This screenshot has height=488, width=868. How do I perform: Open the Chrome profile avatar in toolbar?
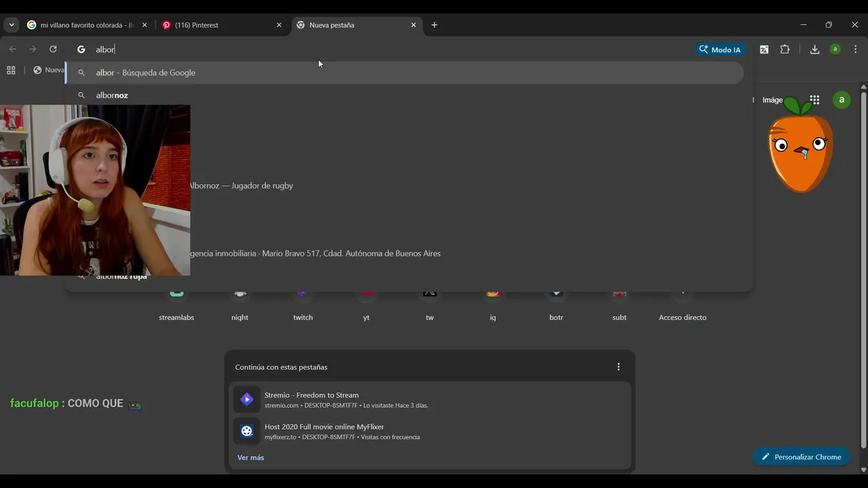coord(835,49)
